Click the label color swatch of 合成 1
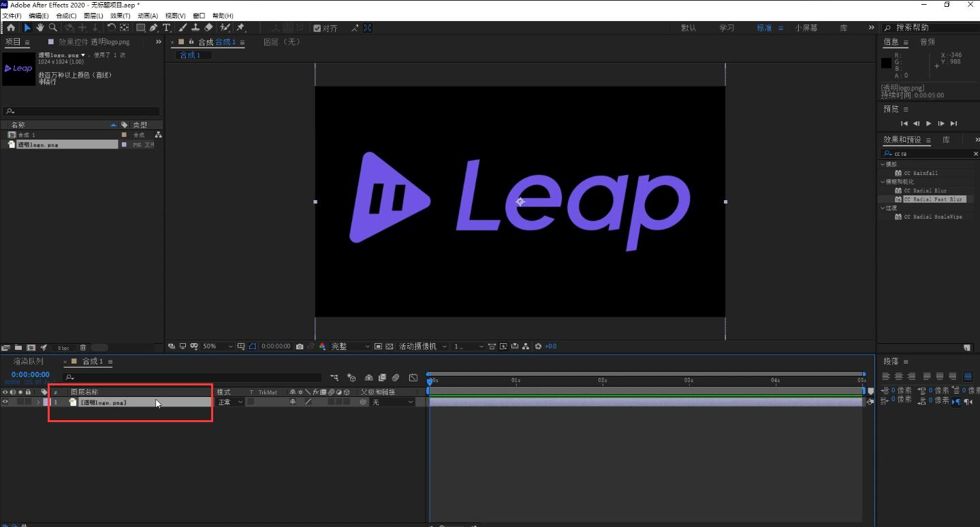Screen dimensions: 980x527 (x=124, y=135)
